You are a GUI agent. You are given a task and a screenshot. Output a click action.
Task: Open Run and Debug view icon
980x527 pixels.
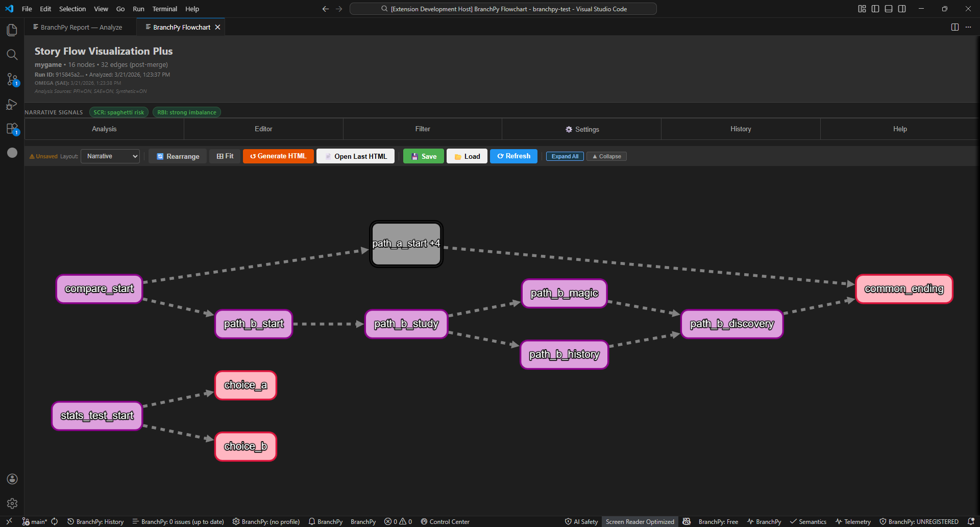pyautogui.click(x=12, y=104)
